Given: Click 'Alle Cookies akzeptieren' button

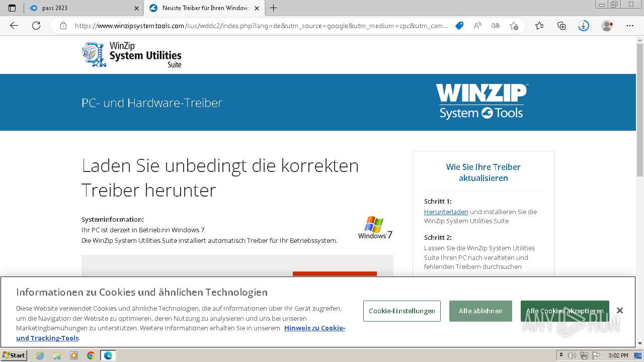Looking at the screenshot, I should [565, 311].
